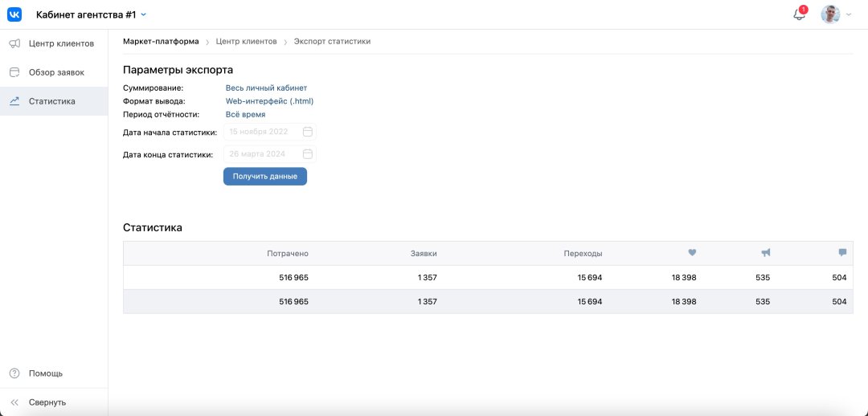Image resolution: width=868 pixels, height=416 pixels.
Task: Click the heart likes column icon
Action: pyautogui.click(x=692, y=253)
